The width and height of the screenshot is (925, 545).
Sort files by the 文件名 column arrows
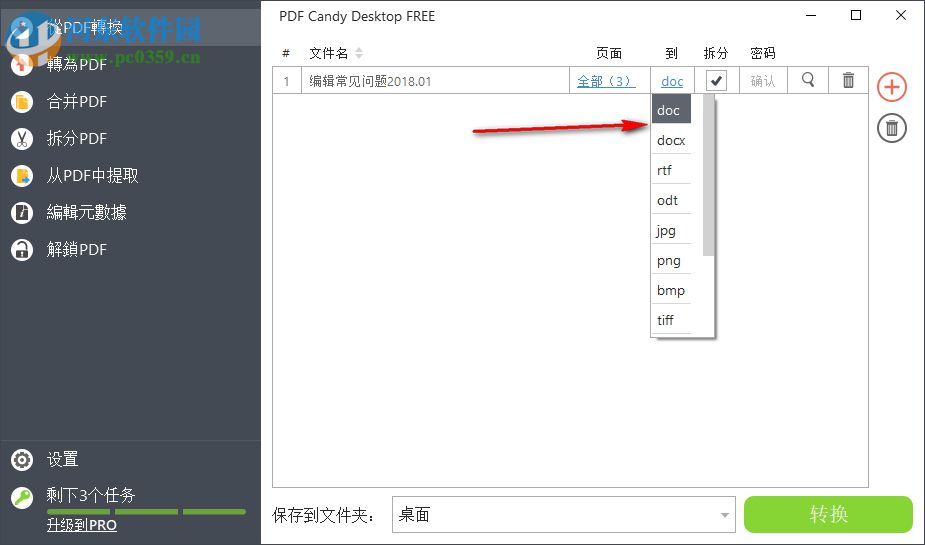coord(359,53)
